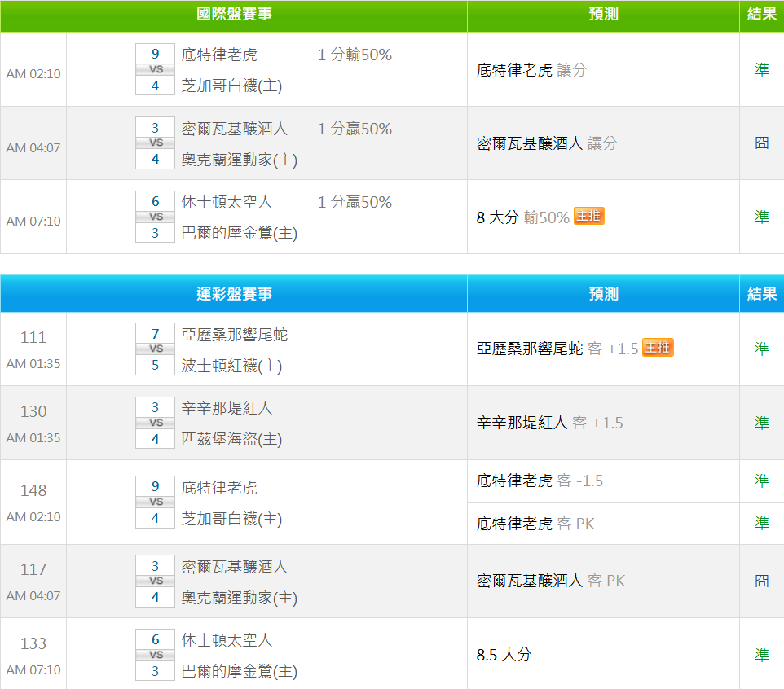Select 奧克蘭運動家(主) in the 國際盤 table
The width and height of the screenshot is (784, 689).
pos(239,160)
